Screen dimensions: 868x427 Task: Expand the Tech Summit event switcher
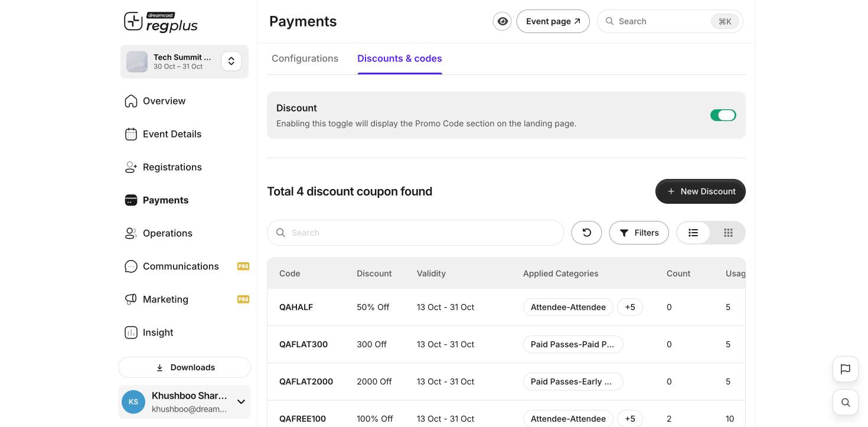(231, 61)
